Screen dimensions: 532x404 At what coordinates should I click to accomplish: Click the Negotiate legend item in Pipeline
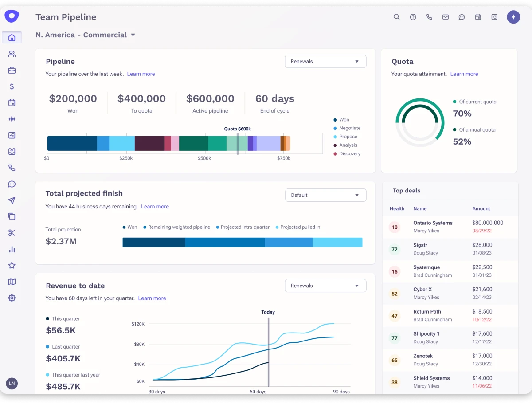pos(347,128)
